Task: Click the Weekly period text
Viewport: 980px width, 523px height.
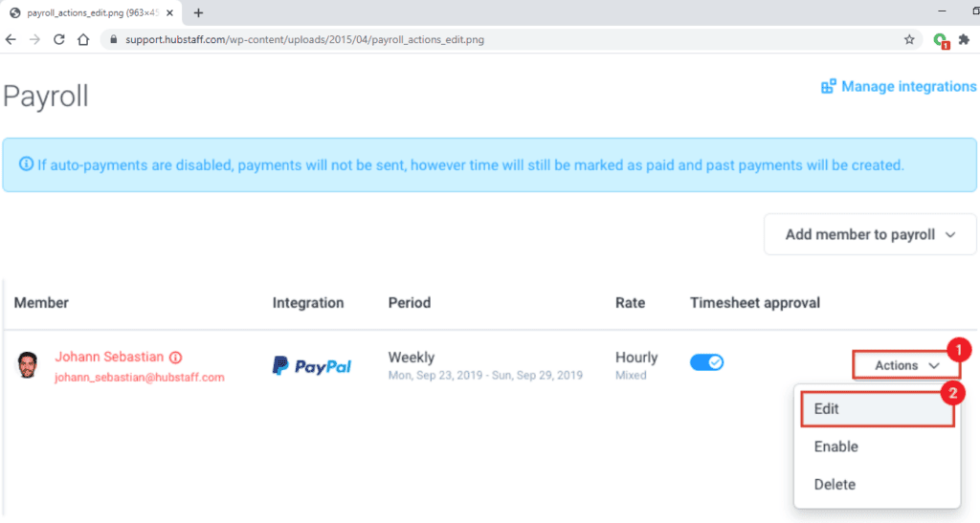Action: tap(412, 357)
